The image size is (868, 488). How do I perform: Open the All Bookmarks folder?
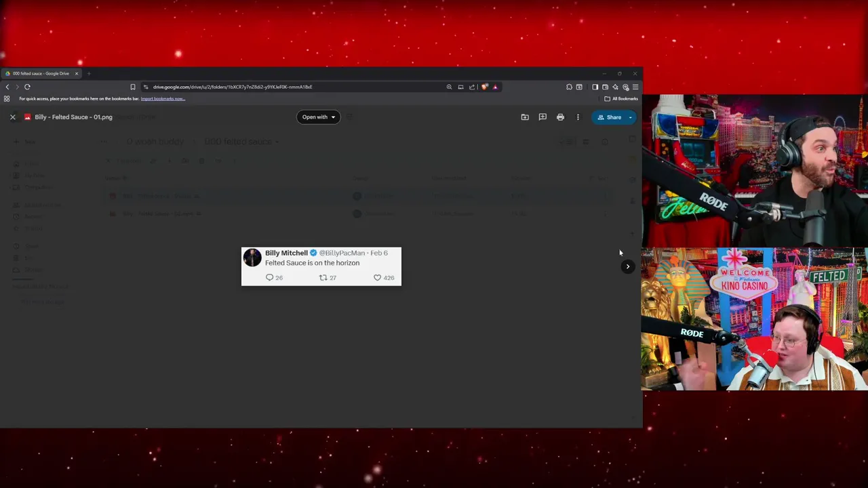click(x=621, y=99)
